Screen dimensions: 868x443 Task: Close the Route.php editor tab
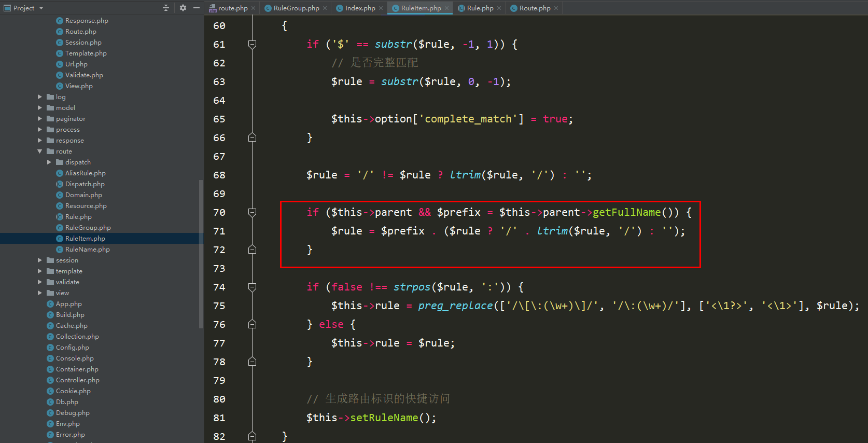click(556, 8)
